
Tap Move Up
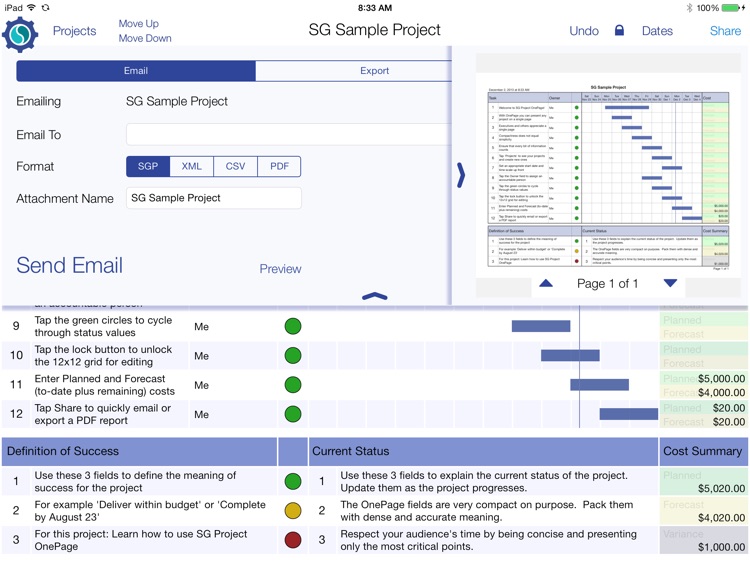(x=139, y=23)
